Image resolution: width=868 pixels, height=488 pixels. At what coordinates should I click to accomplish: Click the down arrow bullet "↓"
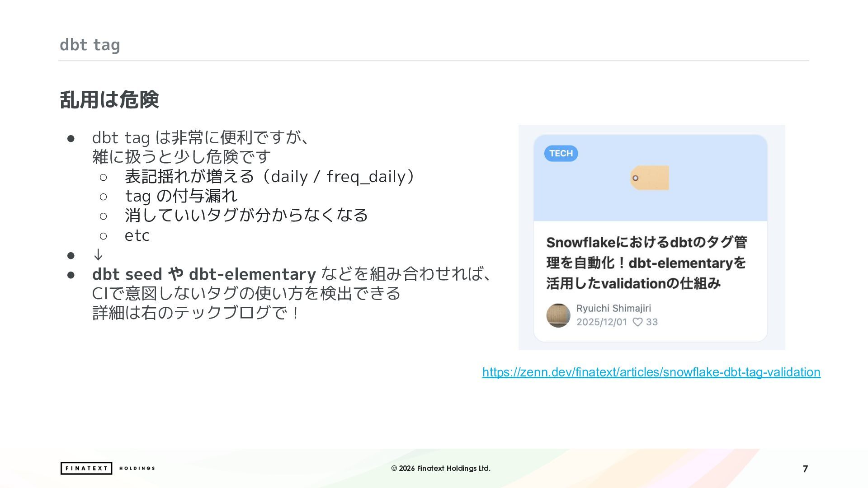[98, 255]
